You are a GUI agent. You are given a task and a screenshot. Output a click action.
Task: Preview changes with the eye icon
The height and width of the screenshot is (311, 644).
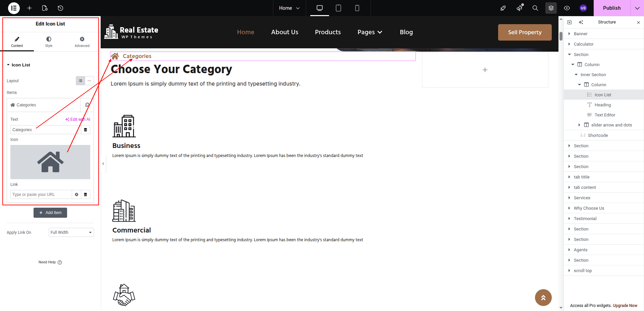click(x=567, y=8)
